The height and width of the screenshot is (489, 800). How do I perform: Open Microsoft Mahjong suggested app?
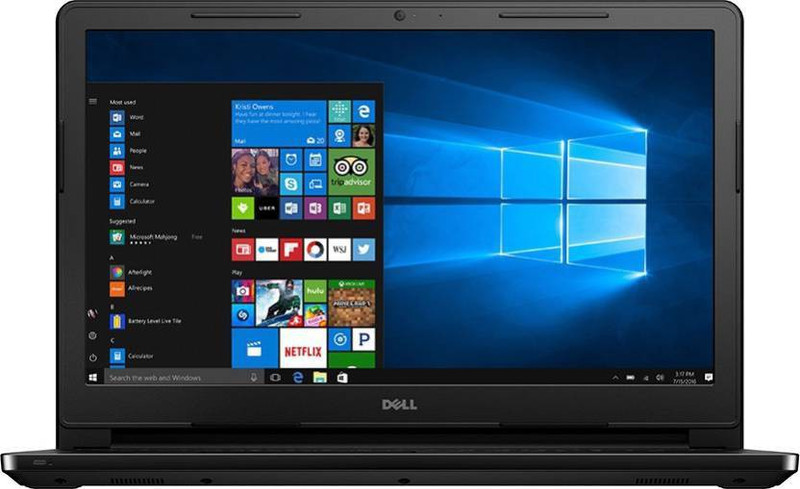click(x=150, y=237)
